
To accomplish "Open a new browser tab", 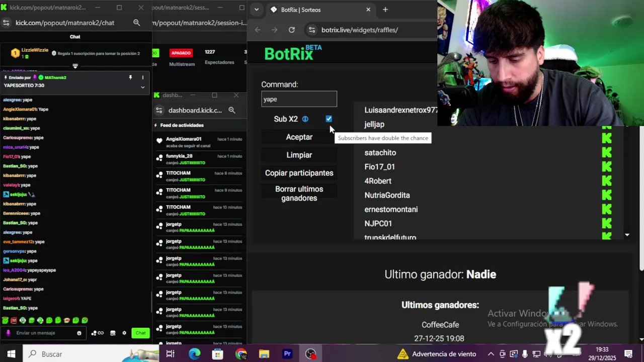I will coord(385,10).
